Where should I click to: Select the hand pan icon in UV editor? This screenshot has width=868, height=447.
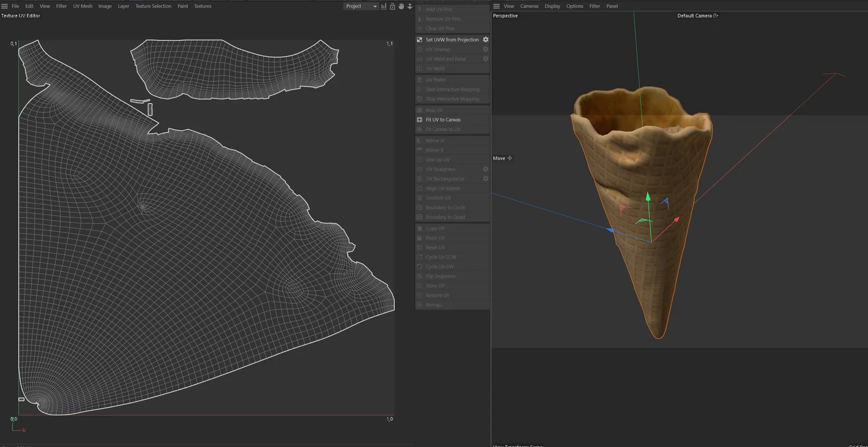(401, 6)
